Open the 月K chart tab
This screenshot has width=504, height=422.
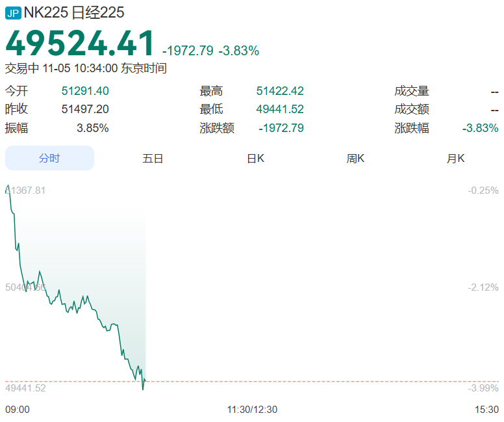(455, 158)
